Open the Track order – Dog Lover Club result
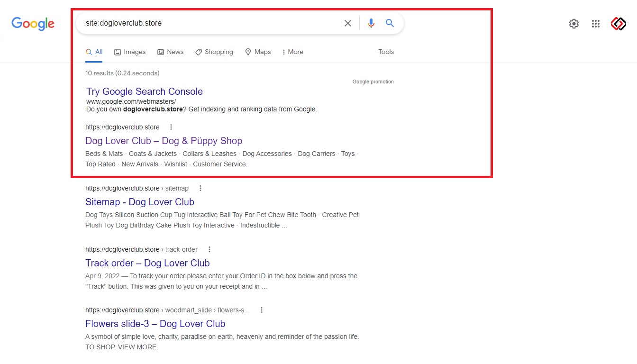Screen dimensions: 637x364 pos(147,263)
